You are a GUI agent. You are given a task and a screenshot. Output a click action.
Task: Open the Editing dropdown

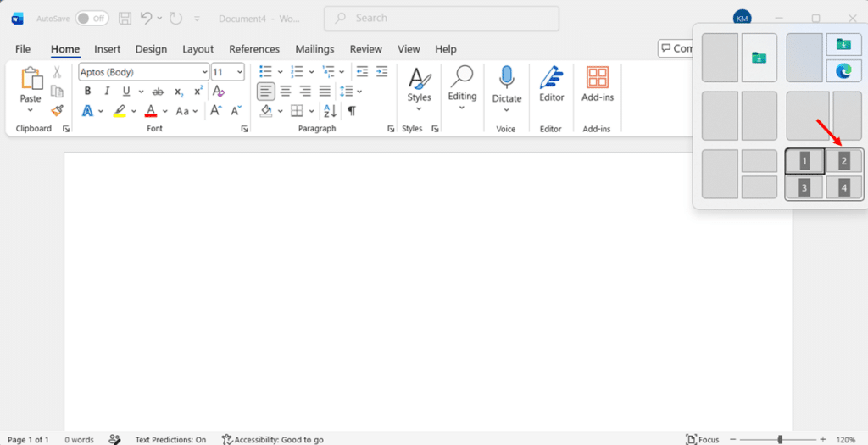click(x=462, y=87)
